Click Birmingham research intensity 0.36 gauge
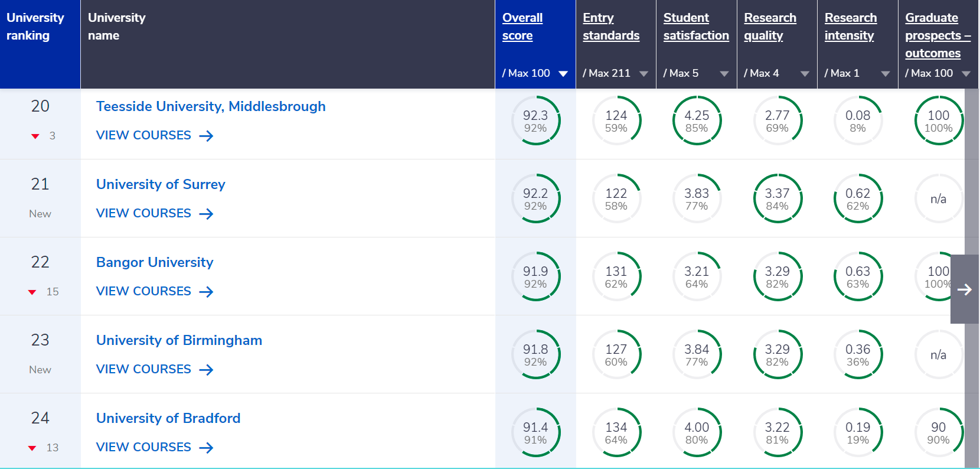Viewport: 980px width, 469px height. point(858,354)
